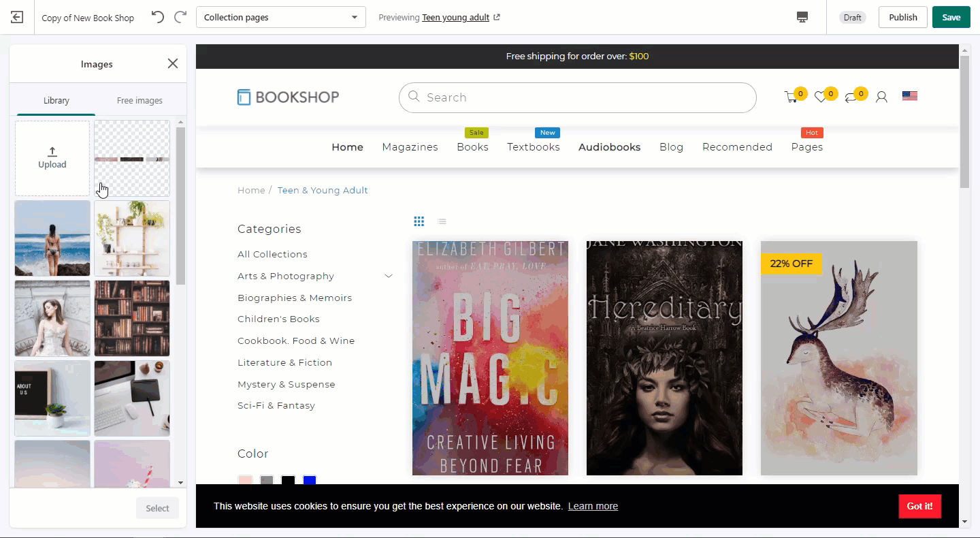Click the Save button

951,17
